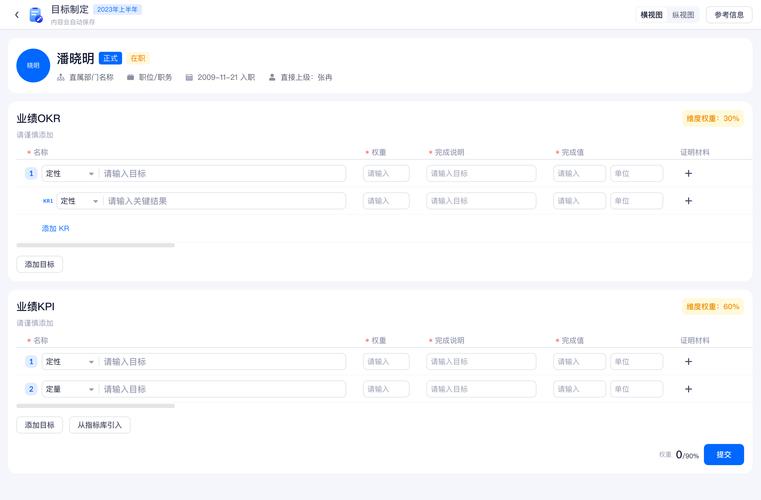
Task: Switch to 横视图 view tab
Action: [651, 15]
